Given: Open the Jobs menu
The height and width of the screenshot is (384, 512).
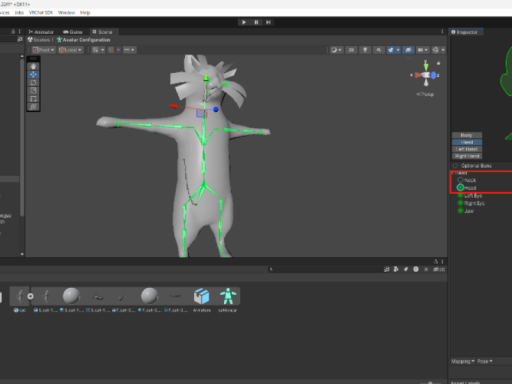Looking at the screenshot, I should click(x=19, y=12).
